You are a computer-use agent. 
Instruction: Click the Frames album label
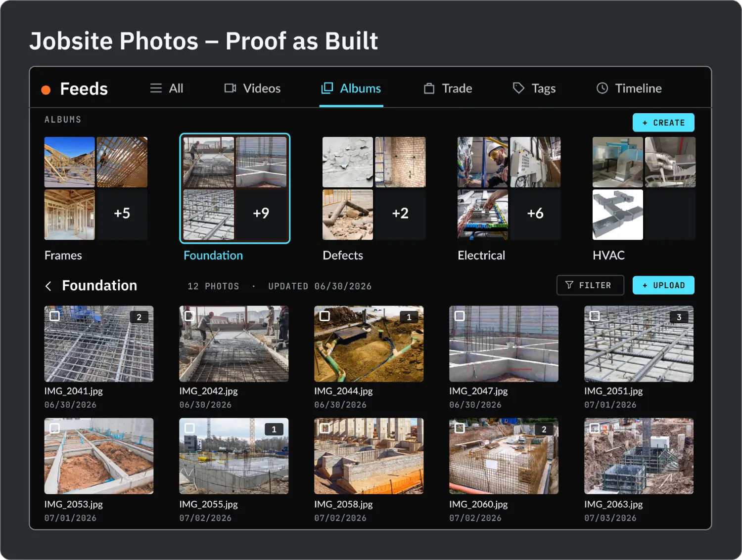63,256
